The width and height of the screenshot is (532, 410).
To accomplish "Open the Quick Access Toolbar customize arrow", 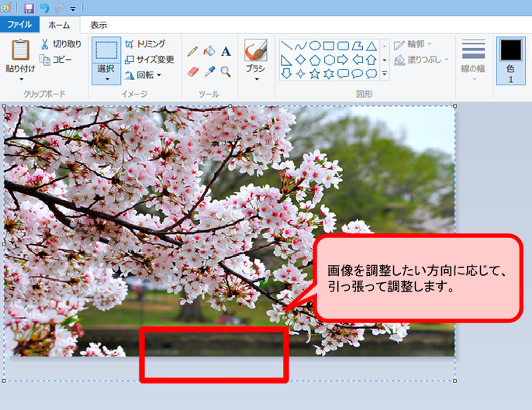I will click(73, 9).
